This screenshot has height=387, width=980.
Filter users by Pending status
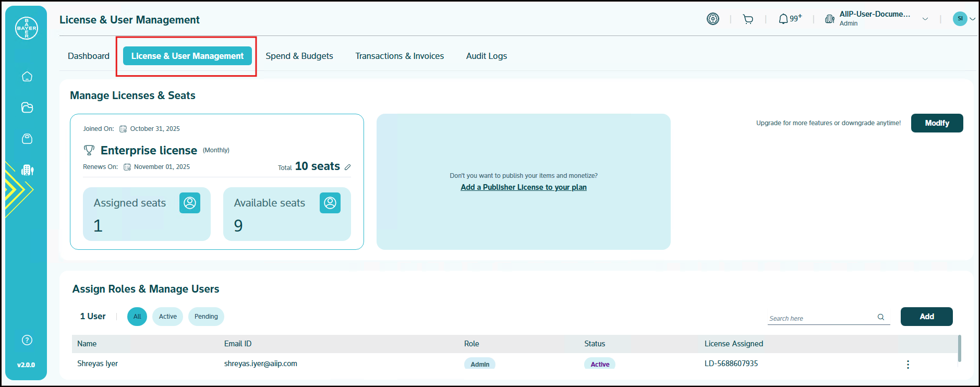[x=206, y=317]
